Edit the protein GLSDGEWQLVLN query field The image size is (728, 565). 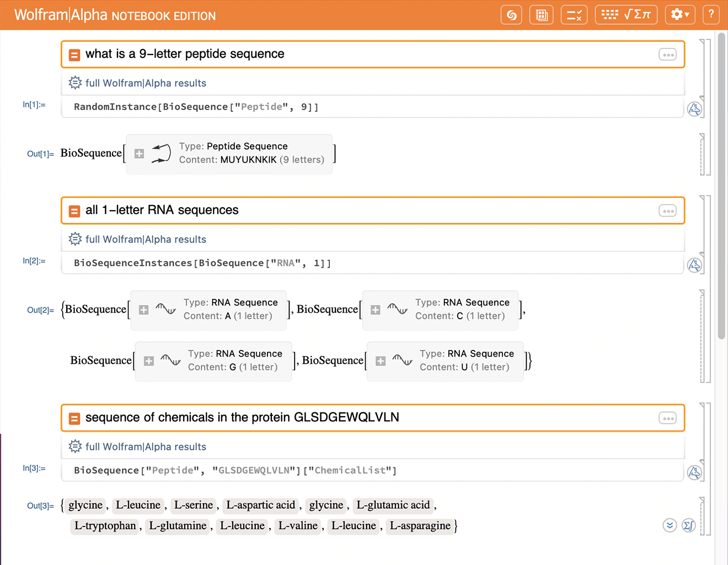[373, 418]
